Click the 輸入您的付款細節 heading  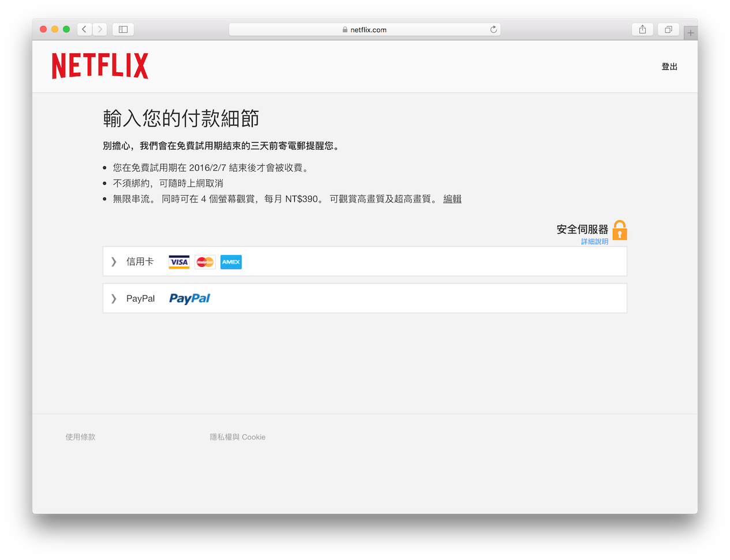click(x=181, y=118)
